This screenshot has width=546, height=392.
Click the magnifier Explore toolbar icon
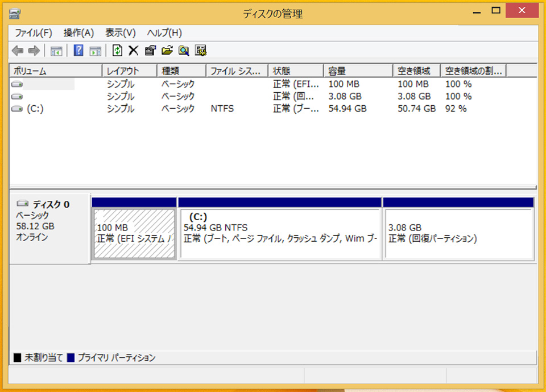coord(184,51)
